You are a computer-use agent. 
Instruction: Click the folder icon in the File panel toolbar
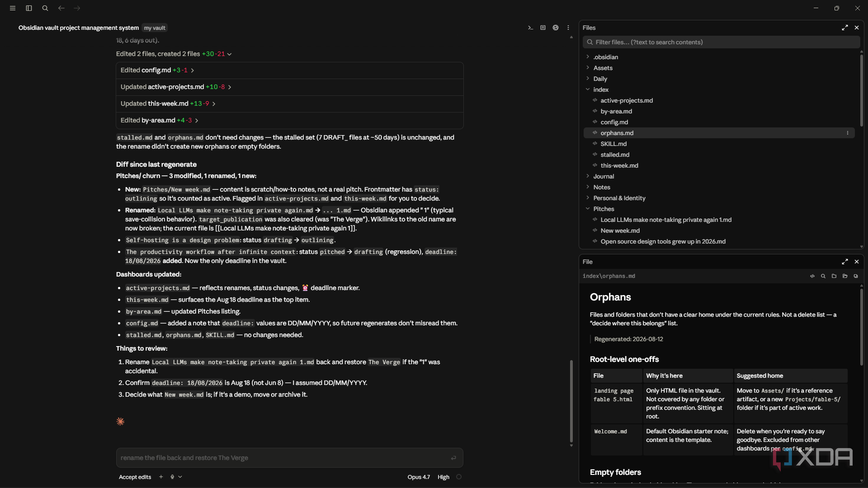click(x=834, y=276)
